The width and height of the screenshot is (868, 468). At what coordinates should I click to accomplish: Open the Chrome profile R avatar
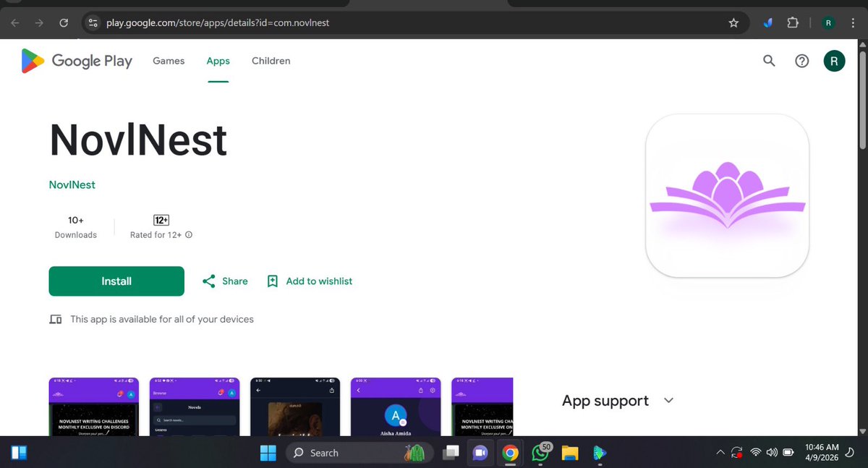tap(828, 22)
